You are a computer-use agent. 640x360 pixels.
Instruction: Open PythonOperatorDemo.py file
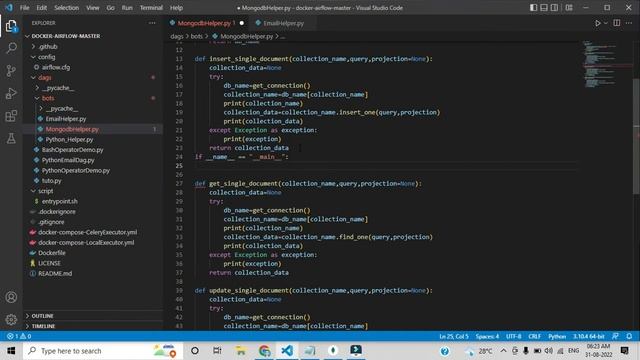(76, 171)
